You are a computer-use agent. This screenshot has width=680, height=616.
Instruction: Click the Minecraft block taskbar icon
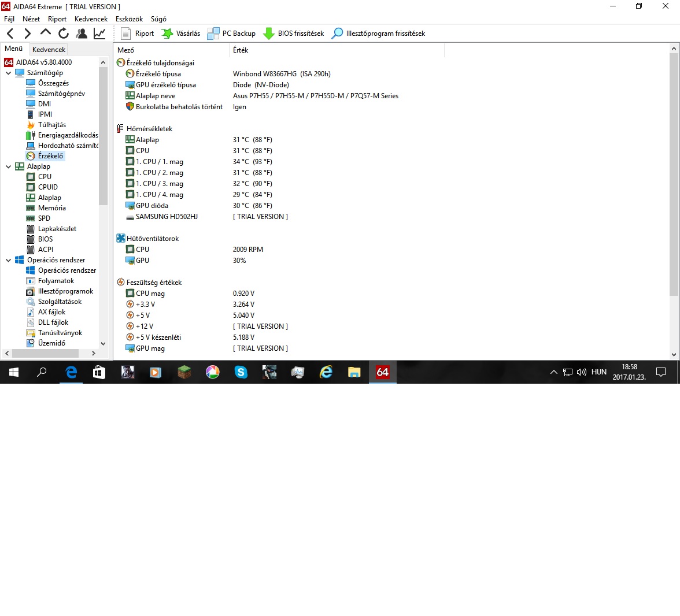[x=184, y=372]
